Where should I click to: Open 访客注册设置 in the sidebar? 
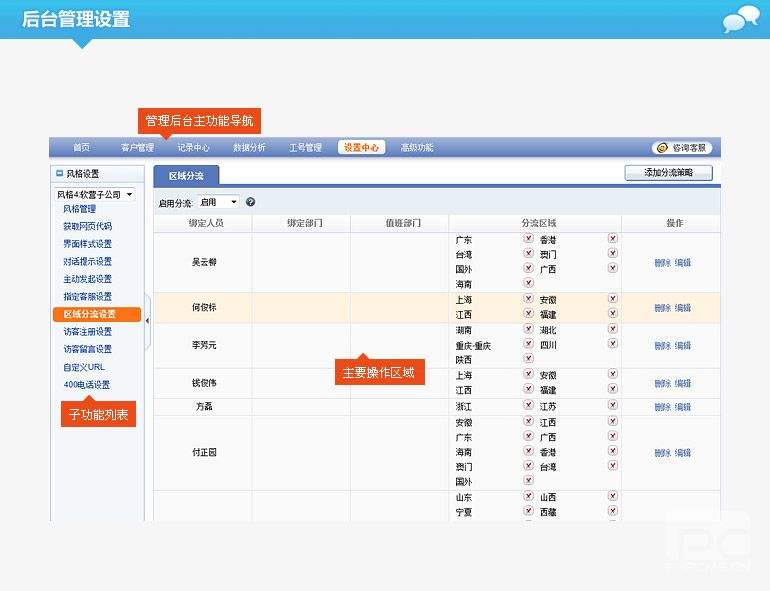click(x=87, y=332)
